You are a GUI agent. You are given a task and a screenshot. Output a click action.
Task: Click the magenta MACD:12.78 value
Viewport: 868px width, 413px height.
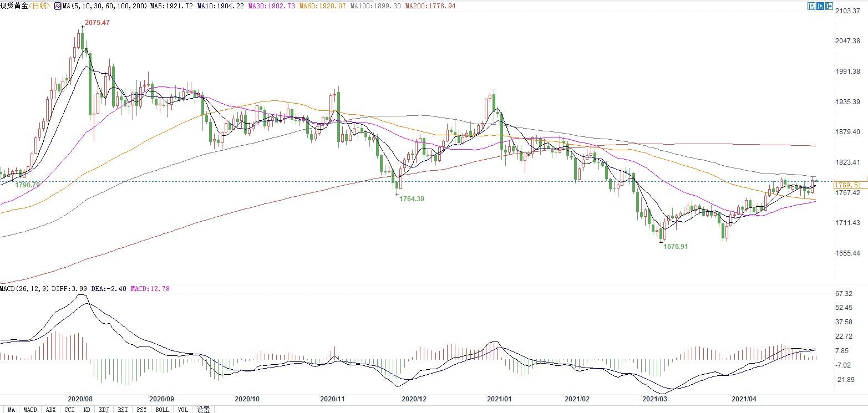point(150,288)
